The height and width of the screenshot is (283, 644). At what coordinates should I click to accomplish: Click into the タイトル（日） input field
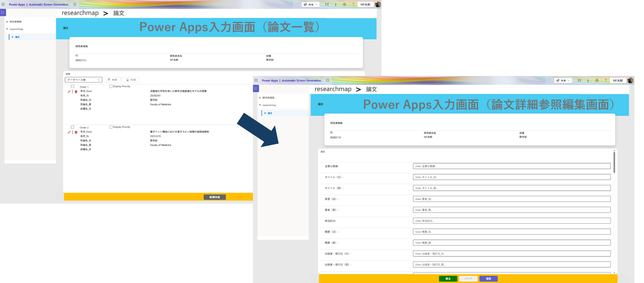pyautogui.click(x=511, y=177)
